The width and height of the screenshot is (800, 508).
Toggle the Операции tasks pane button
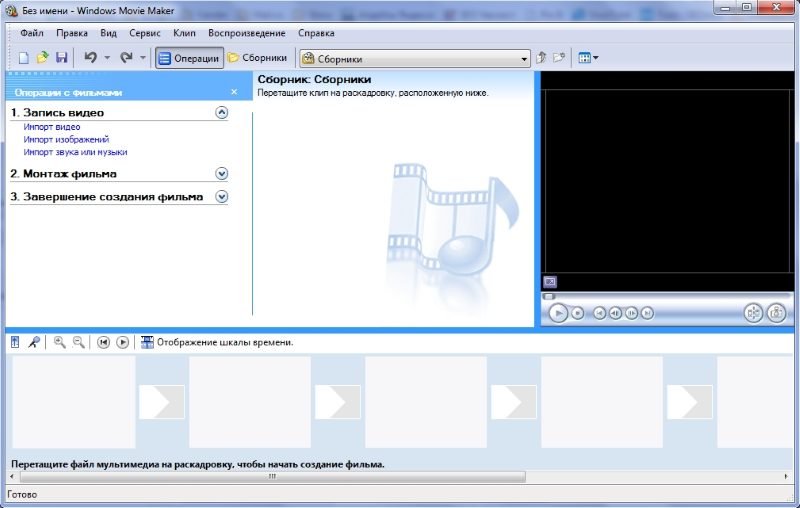(x=188, y=58)
